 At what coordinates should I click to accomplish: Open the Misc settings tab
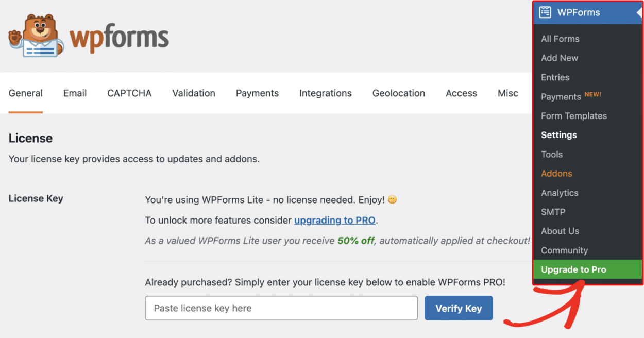[507, 93]
